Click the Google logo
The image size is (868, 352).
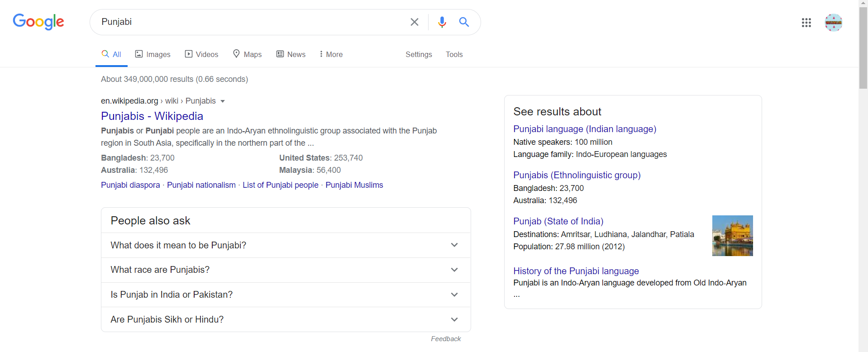(38, 21)
